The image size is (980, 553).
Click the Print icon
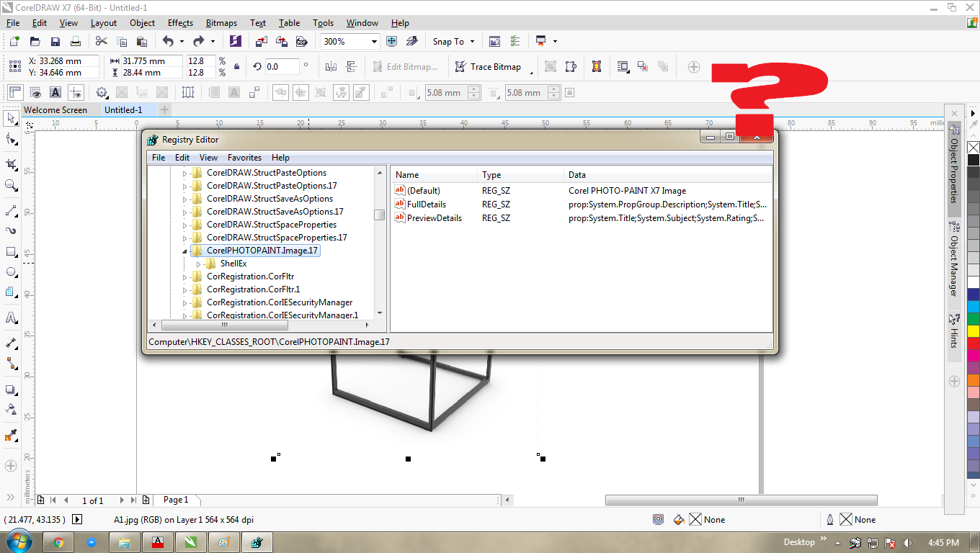(x=75, y=41)
